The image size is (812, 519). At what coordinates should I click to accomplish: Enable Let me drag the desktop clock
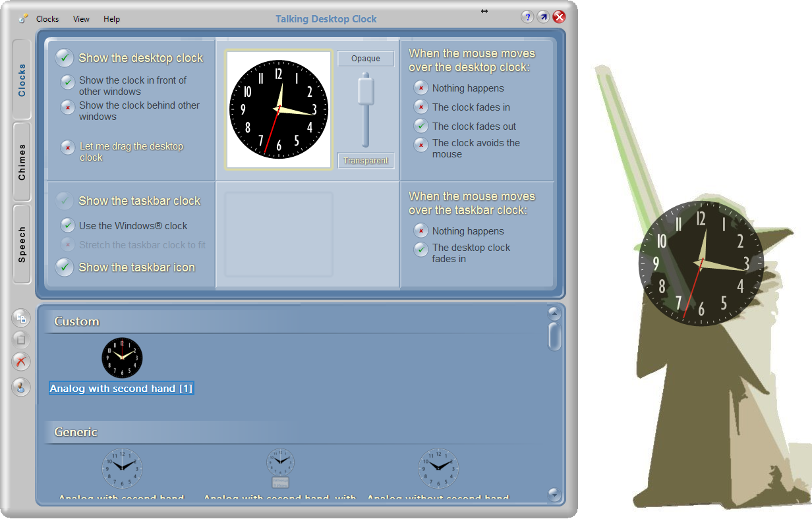(68, 148)
